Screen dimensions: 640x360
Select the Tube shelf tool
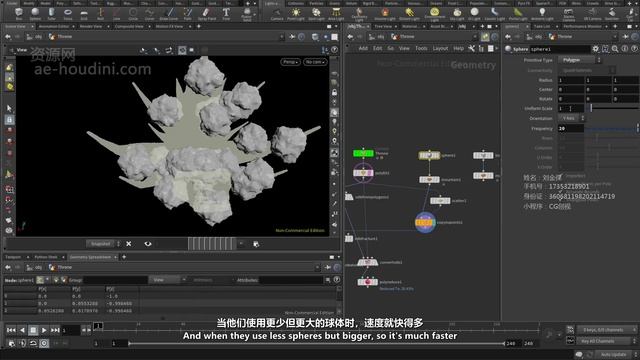click(x=51, y=13)
